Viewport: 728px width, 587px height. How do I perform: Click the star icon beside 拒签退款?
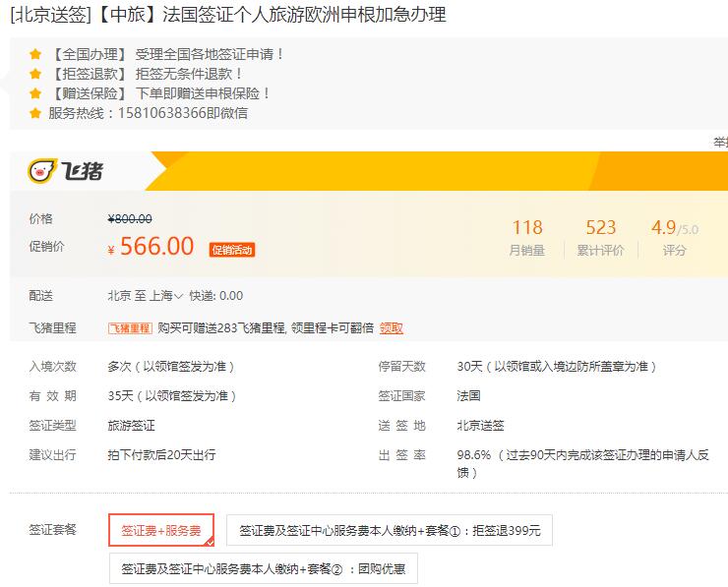tap(35, 74)
